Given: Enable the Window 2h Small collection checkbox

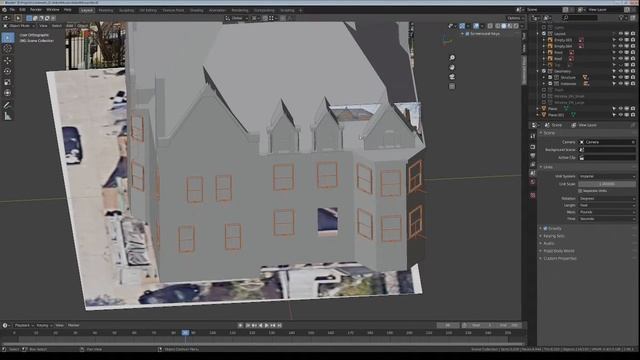Looking at the screenshot, I should (x=544, y=96).
